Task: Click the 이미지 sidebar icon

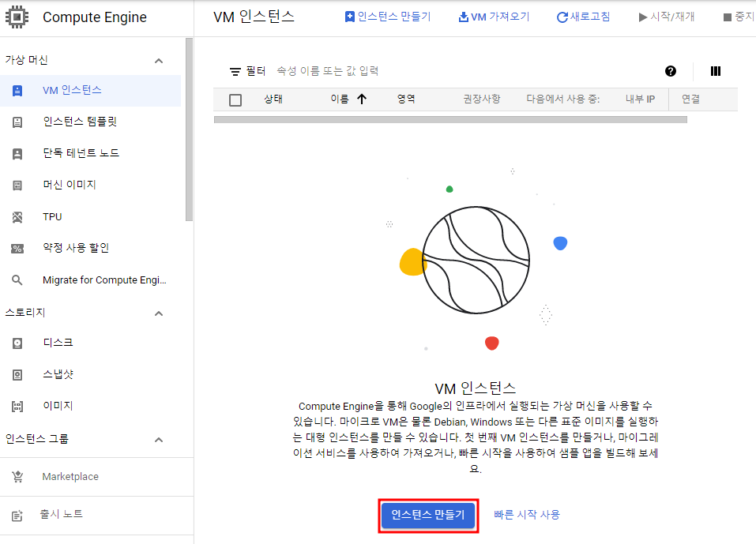Action: click(x=17, y=406)
